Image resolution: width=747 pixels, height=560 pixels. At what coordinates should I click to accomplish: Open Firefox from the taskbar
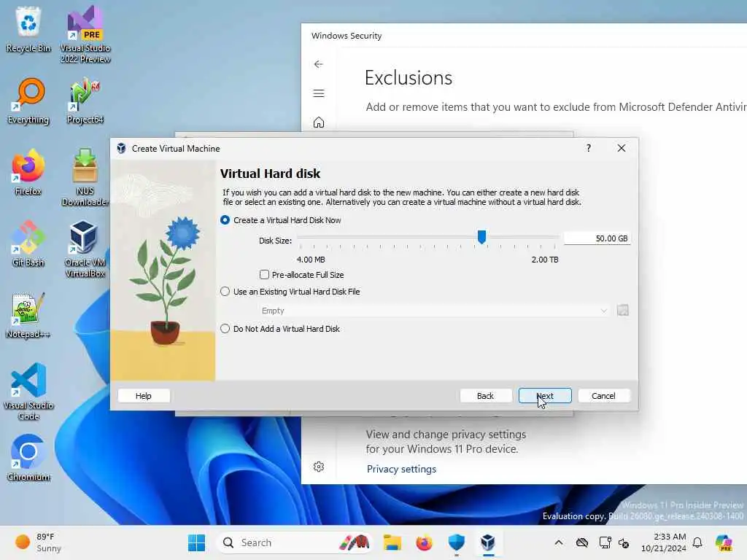(x=424, y=542)
